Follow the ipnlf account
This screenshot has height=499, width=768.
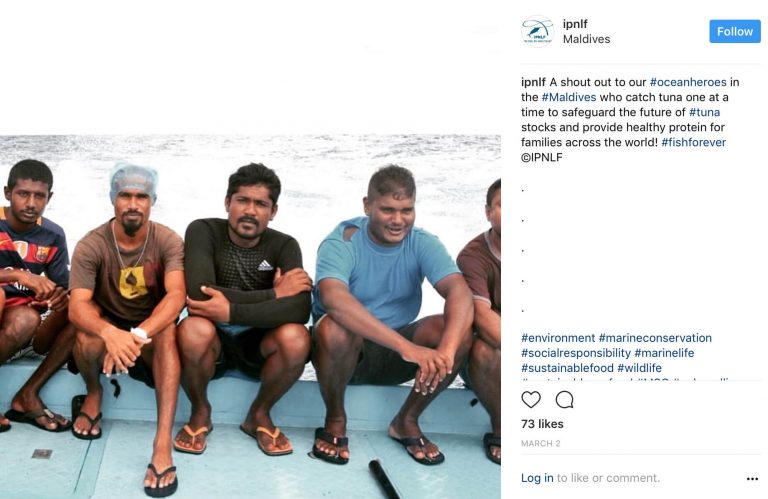tap(735, 31)
